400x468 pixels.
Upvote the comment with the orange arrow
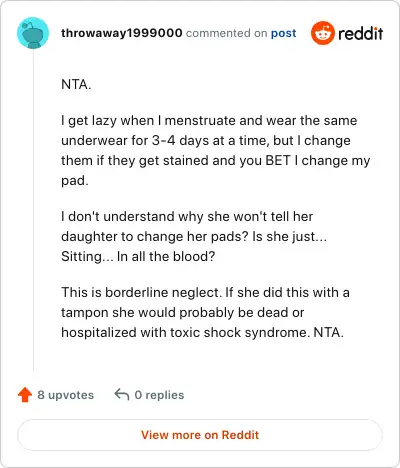[25, 395]
